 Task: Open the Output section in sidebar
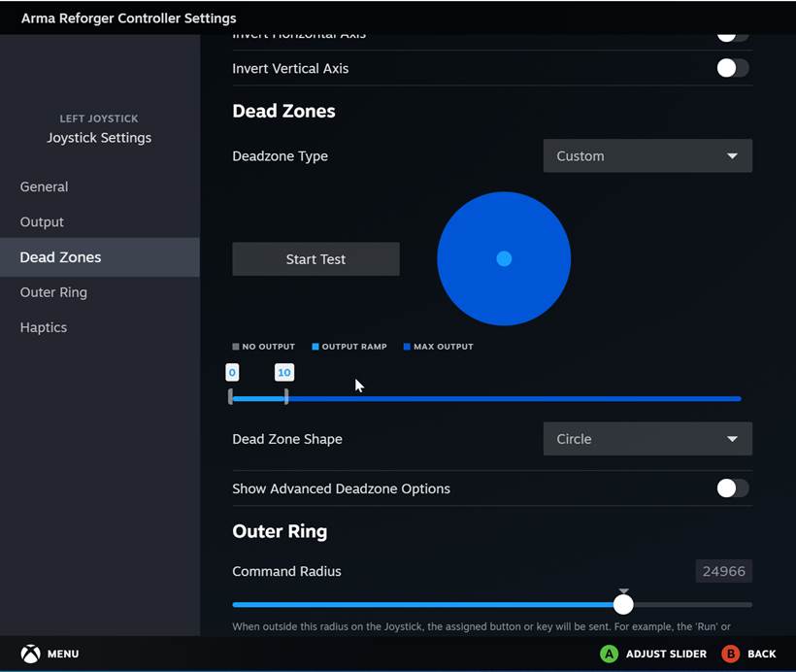(x=99, y=222)
